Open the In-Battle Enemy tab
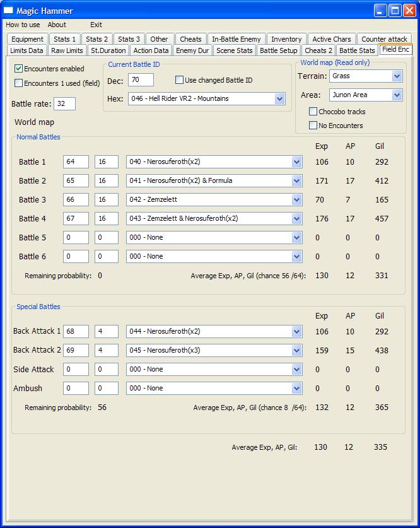This screenshot has width=420, height=528. coord(236,39)
